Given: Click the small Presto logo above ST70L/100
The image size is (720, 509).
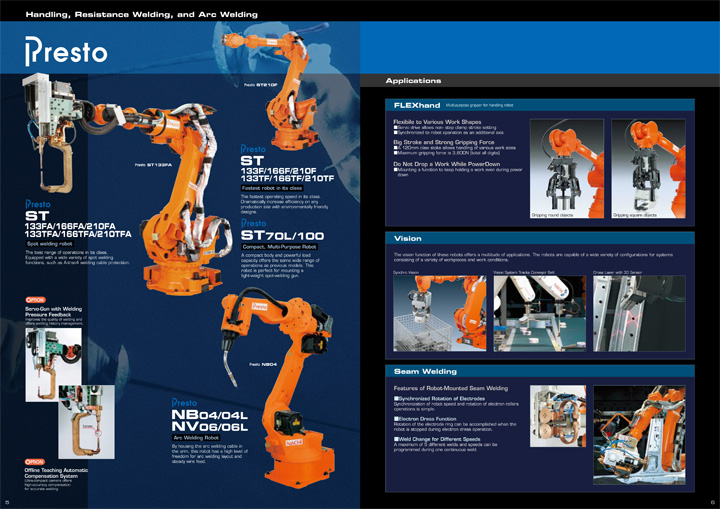Looking at the screenshot, I should [x=253, y=223].
